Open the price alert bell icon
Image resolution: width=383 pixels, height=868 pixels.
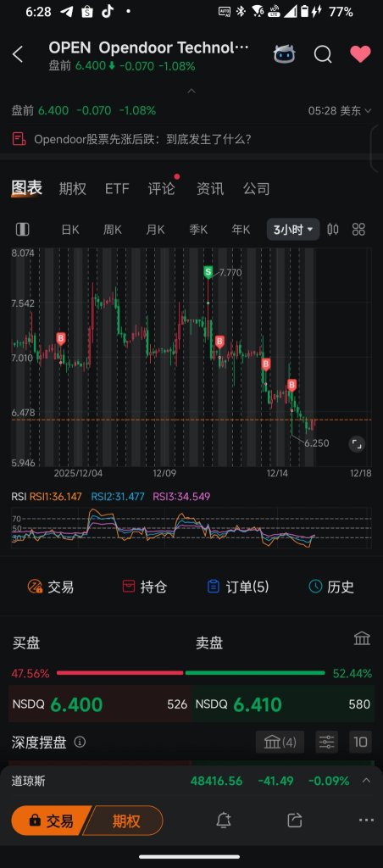(224, 821)
